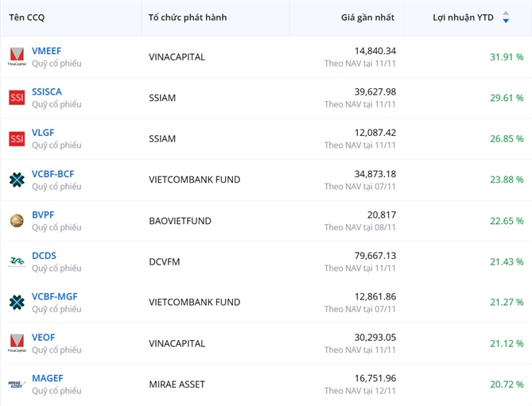This screenshot has height=406, width=532.
Task: Open the MAGEF fund link
Action: [x=47, y=378]
